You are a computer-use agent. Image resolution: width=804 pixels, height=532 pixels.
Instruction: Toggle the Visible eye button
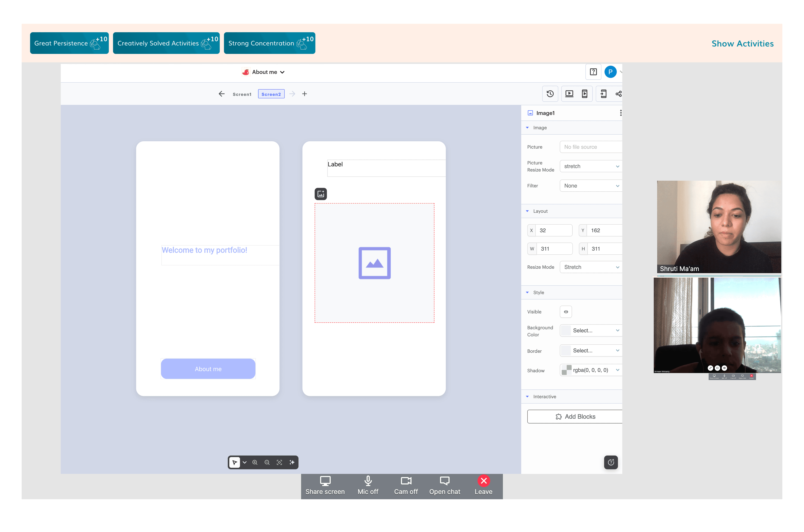pos(566,312)
